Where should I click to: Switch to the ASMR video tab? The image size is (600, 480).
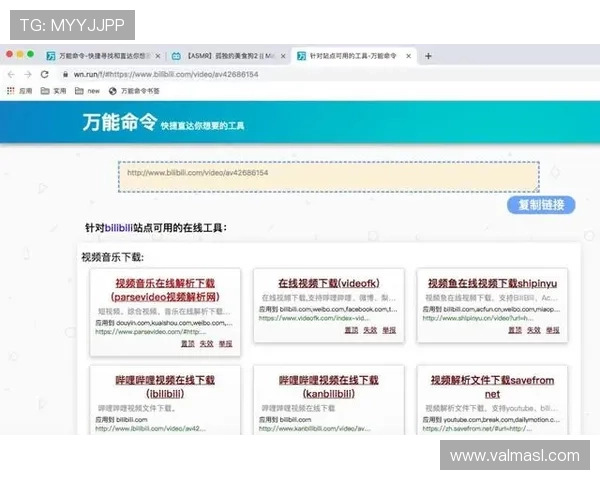click(x=226, y=56)
